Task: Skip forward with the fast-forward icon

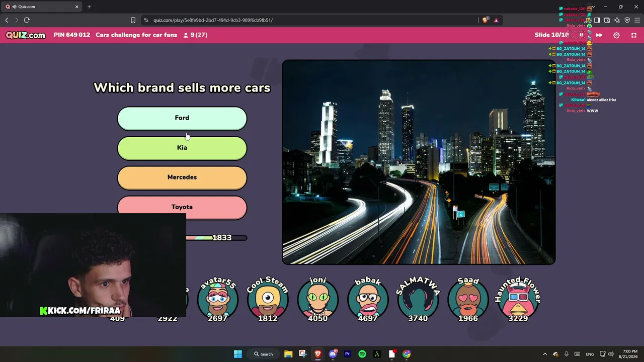Action: 599,35
